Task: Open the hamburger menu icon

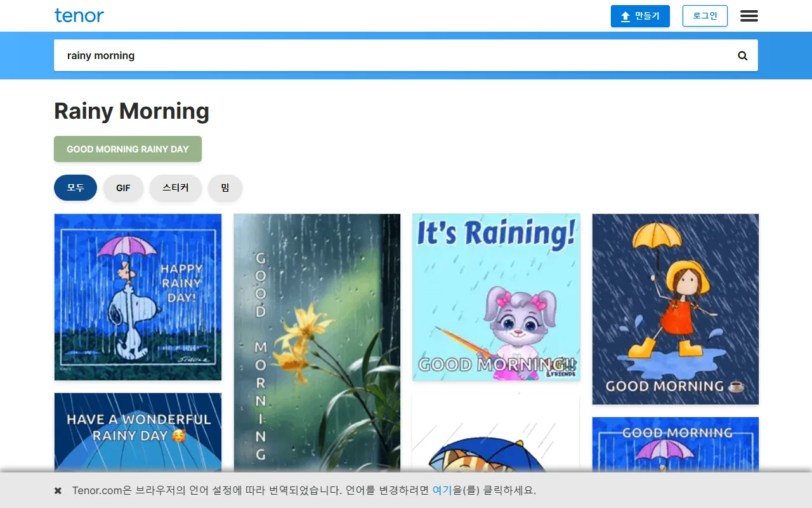Action: [749, 16]
